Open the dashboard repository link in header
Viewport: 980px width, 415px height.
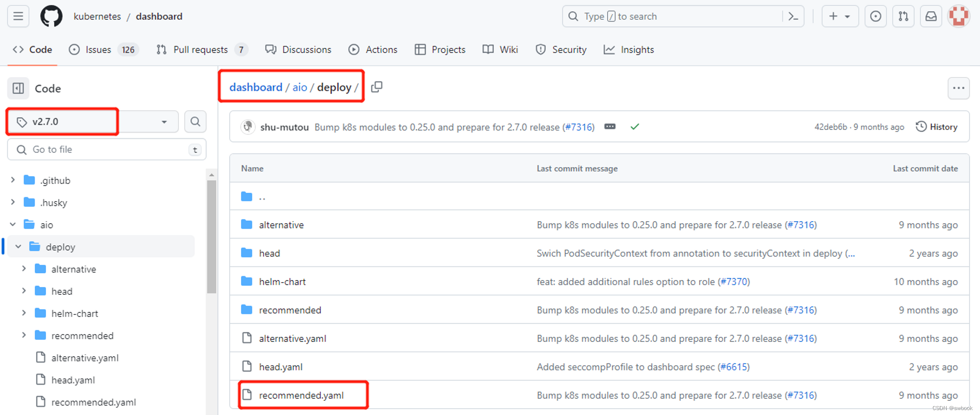[x=159, y=16]
